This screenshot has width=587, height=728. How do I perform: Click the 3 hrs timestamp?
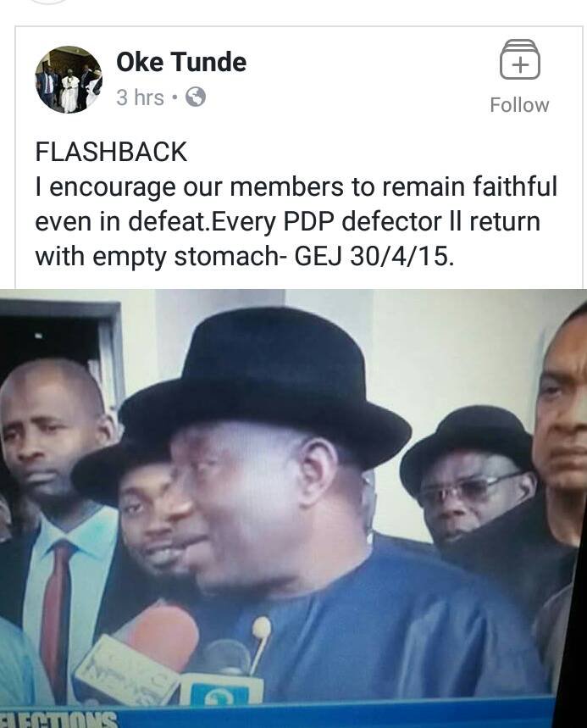point(140,98)
